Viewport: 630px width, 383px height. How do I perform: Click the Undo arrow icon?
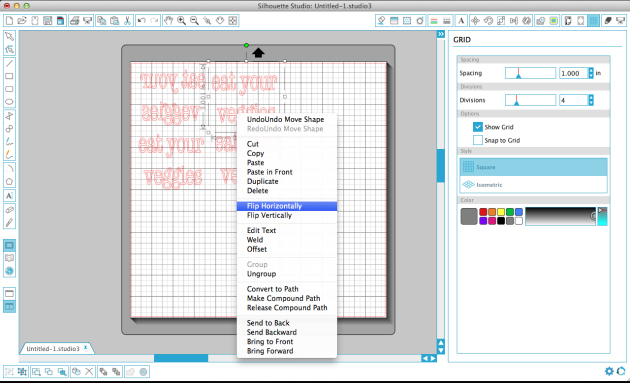(x=141, y=20)
